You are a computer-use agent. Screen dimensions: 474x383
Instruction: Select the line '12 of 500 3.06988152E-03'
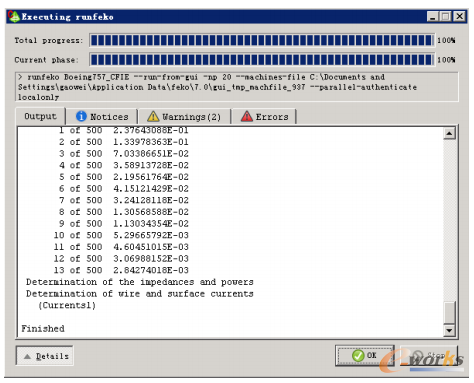(x=121, y=259)
